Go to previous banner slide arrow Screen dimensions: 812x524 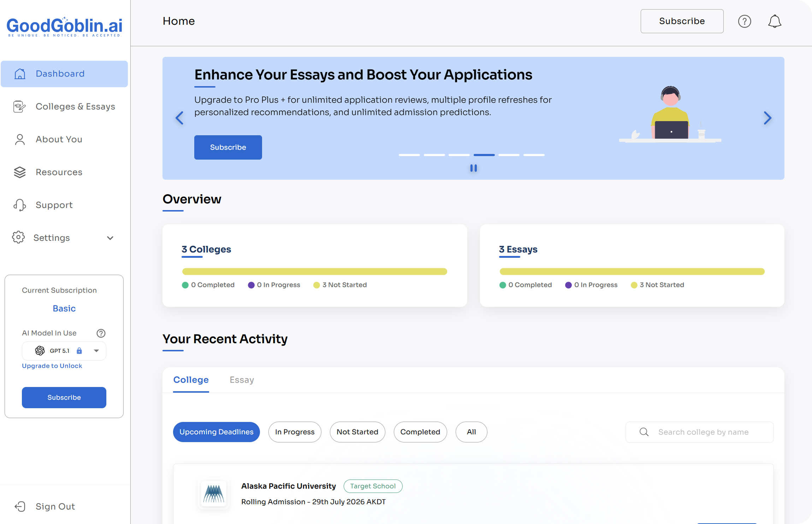click(179, 118)
